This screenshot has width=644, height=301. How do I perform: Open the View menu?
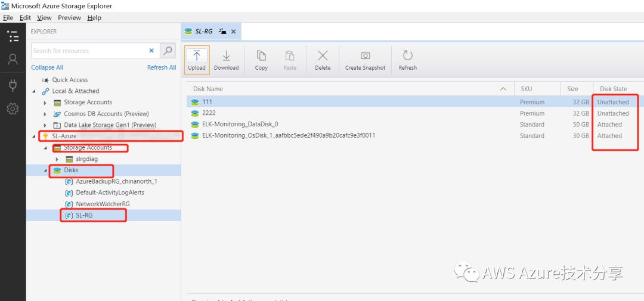pos(44,18)
